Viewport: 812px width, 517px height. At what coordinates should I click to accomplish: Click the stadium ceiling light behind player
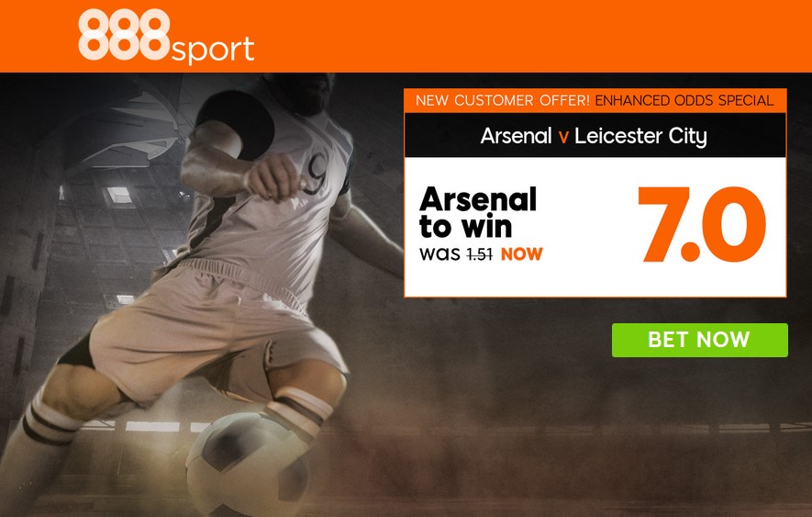point(119,195)
